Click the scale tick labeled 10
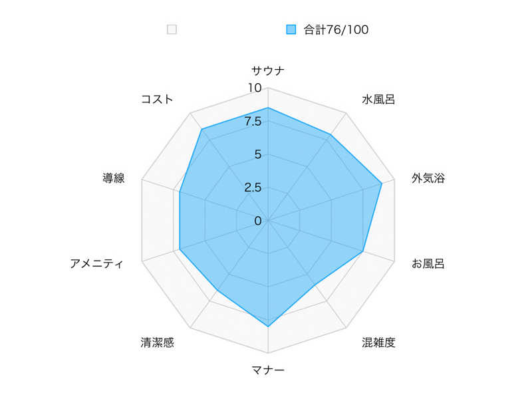The height and width of the screenshot is (399, 532). pyautogui.click(x=255, y=88)
